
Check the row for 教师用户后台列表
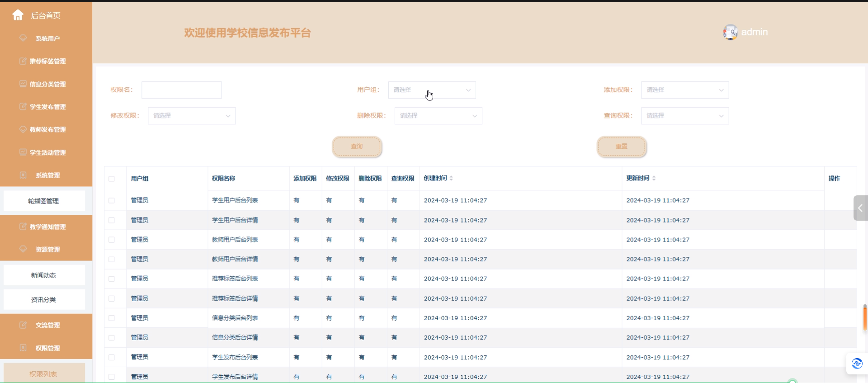click(x=112, y=240)
